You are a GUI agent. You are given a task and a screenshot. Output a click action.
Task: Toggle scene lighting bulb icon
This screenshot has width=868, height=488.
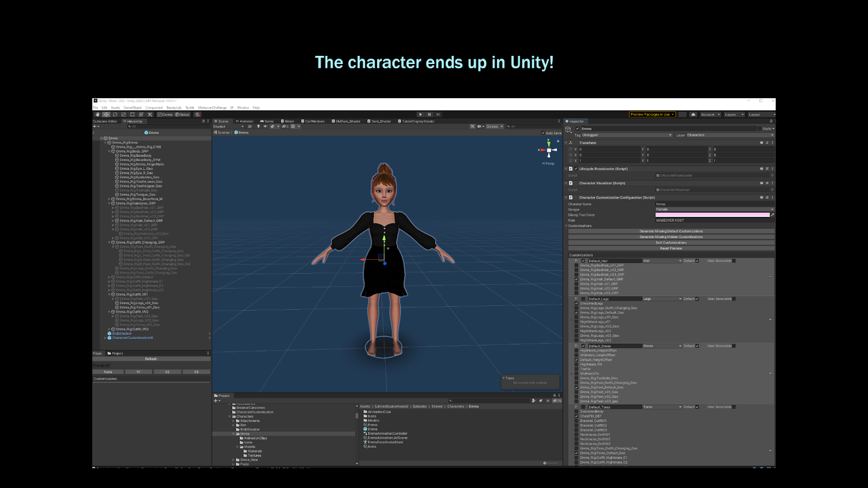point(258,126)
